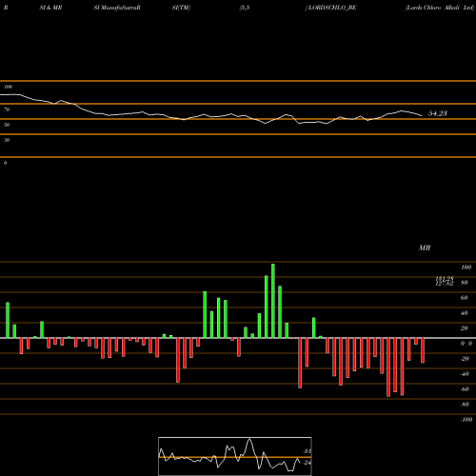476x476 pixels.
Task: Click the RSI axis label 50
Action: point(7,125)
